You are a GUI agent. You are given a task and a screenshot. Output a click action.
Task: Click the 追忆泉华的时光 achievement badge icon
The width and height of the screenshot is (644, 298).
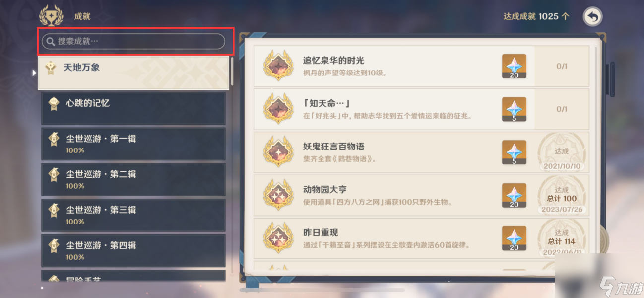point(278,66)
